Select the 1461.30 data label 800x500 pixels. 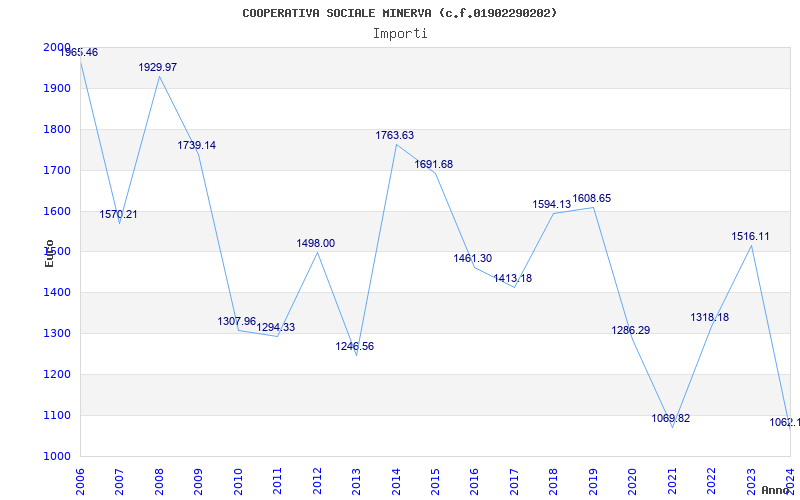(x=473, y=259)
